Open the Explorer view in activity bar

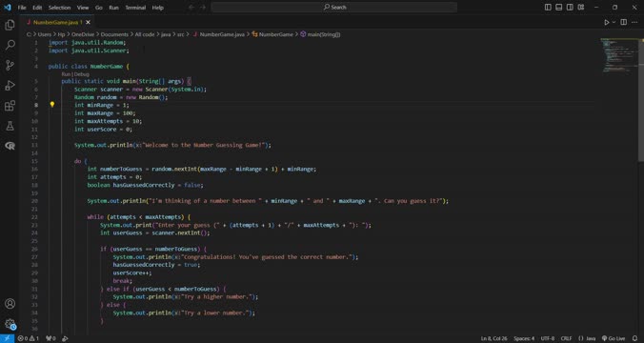[x=10, y=25]
